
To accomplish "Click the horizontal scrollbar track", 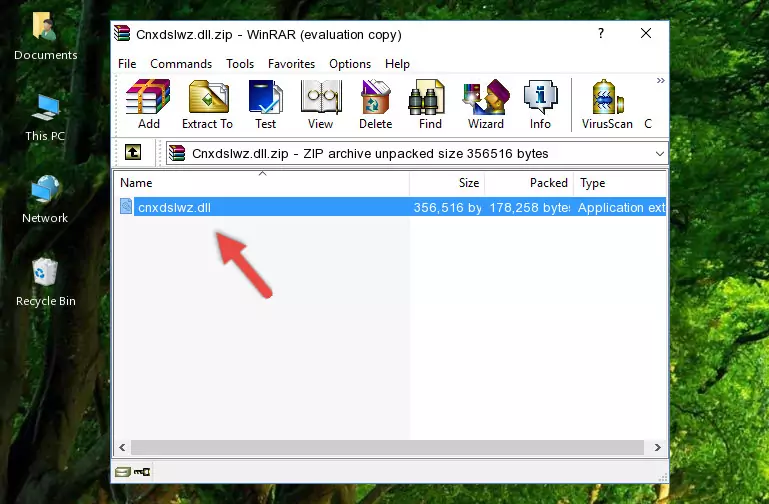I will tap(387, 447).
